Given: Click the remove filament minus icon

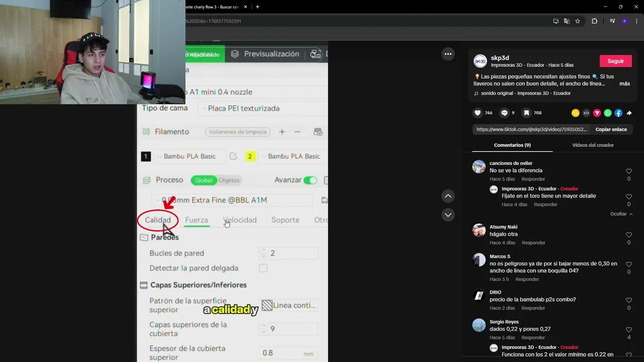Looking at the screenshot, I should [x=297, y=132].
